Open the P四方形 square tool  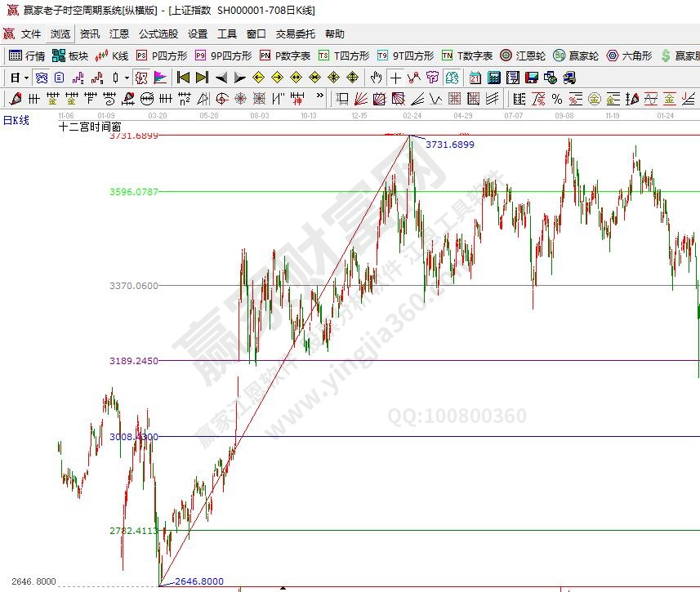pyautogui.click(x=161, y=56)
